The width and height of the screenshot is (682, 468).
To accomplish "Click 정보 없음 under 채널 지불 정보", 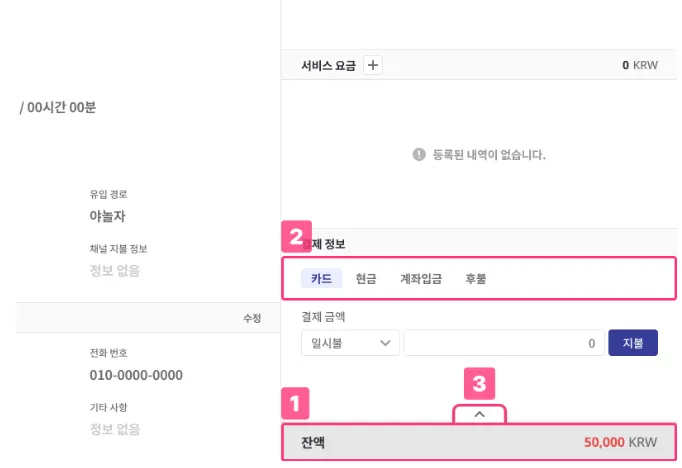I will 114,270.
